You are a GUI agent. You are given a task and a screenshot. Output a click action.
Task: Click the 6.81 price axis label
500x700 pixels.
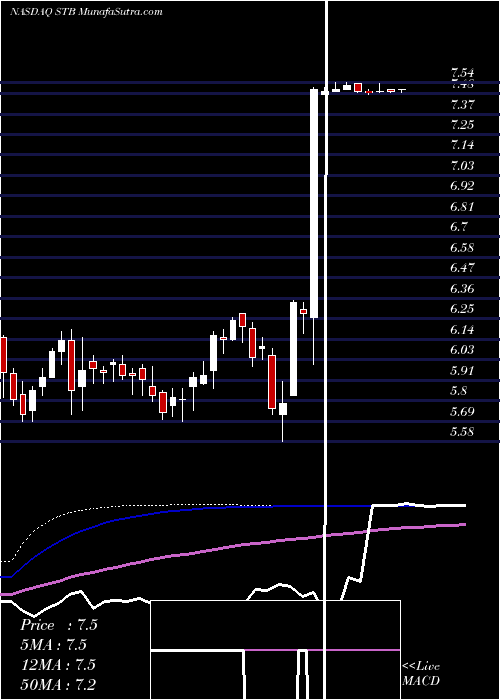coord(462,207)
